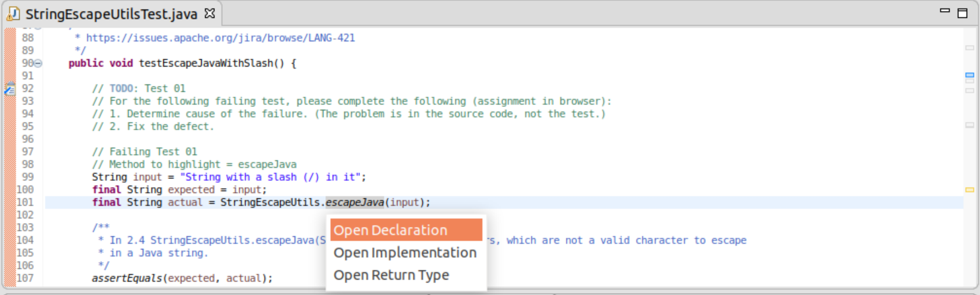The height and width of the screenshot is (295, 980).
Task: Select the StringEscapeUtilsTest.java editor tab
Action: pos(111,14)
